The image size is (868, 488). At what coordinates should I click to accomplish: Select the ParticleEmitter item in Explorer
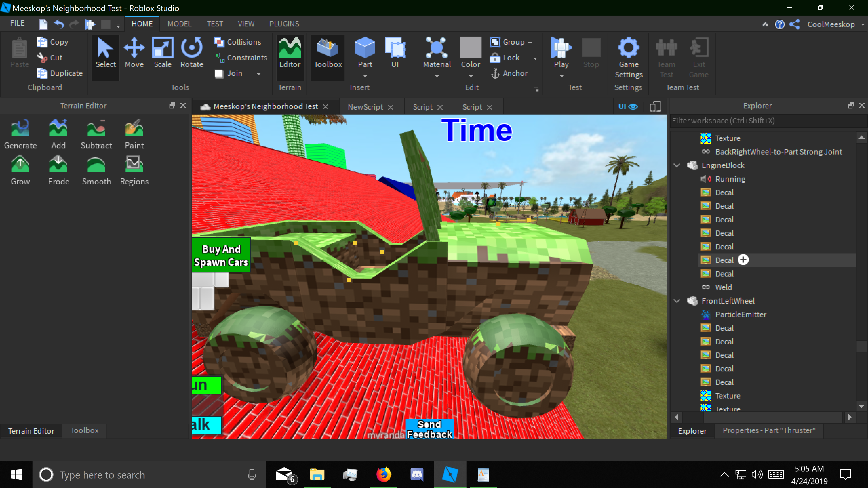(x=740, y=314)
